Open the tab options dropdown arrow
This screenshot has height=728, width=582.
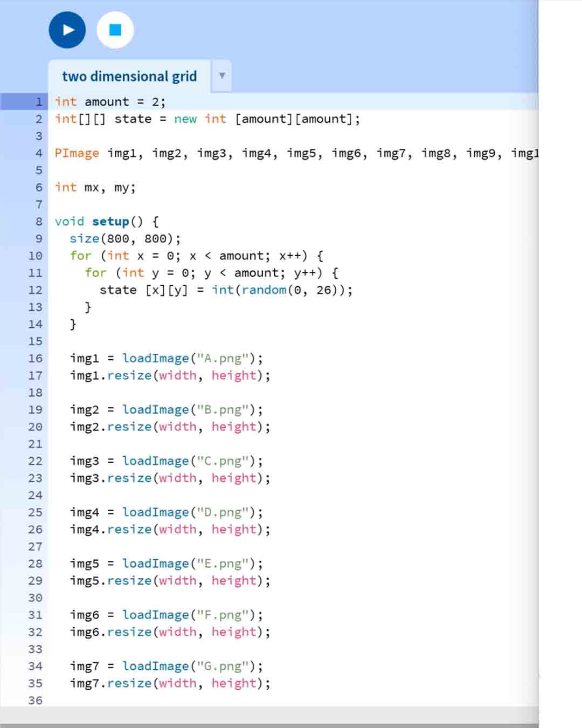[221, 75]
